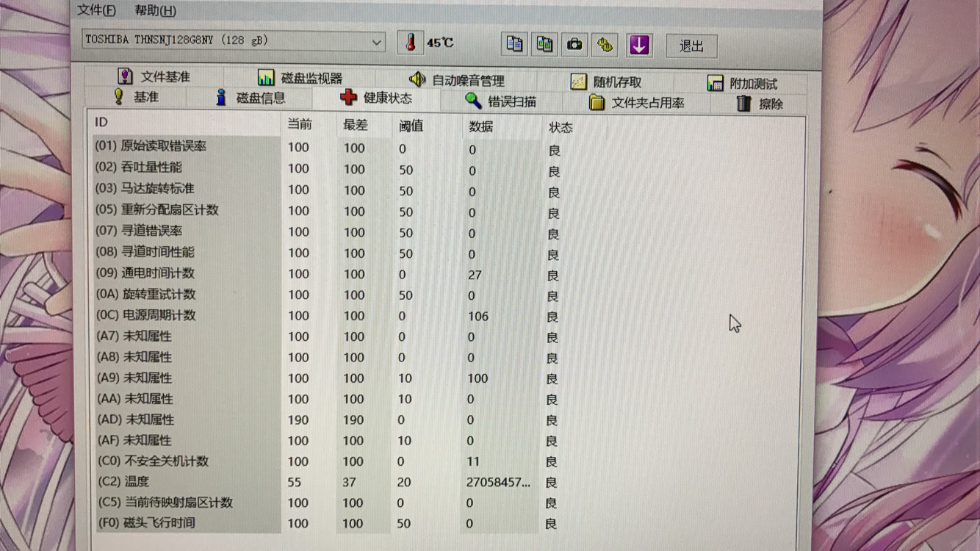Screen dimensions: 980x551
Task: Click data value 106 for 电源周期计数
Action: coord(478,317)
